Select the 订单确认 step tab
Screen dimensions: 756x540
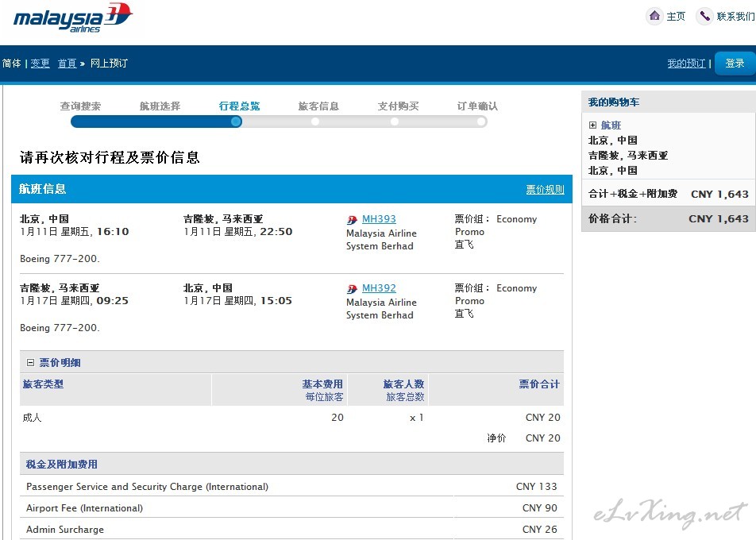[477, 106]
